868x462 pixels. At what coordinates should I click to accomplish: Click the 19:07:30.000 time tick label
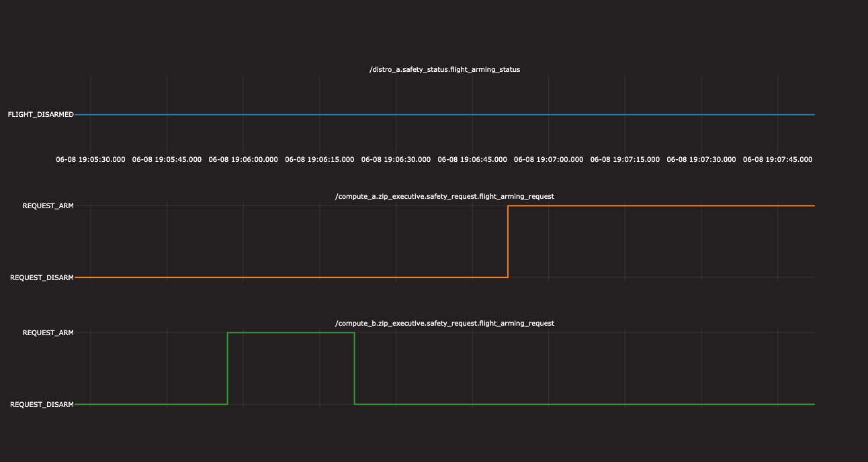click(701, 160)
